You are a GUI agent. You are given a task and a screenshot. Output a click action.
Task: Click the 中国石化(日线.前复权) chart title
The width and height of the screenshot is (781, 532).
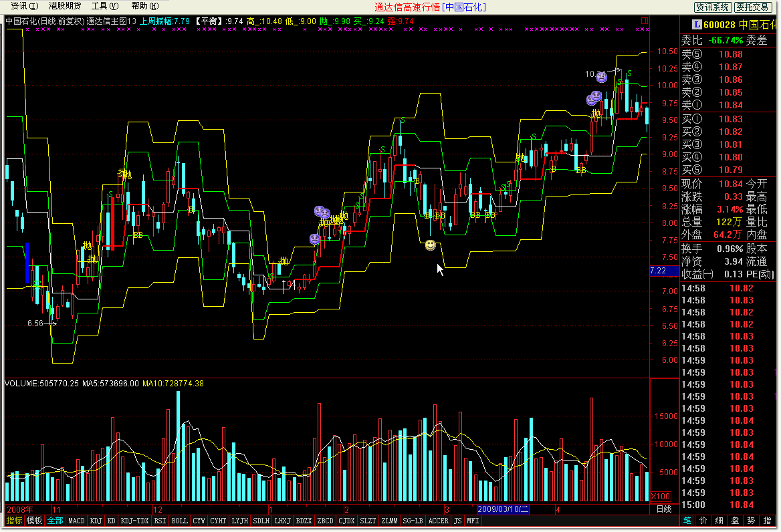(45, 21)
